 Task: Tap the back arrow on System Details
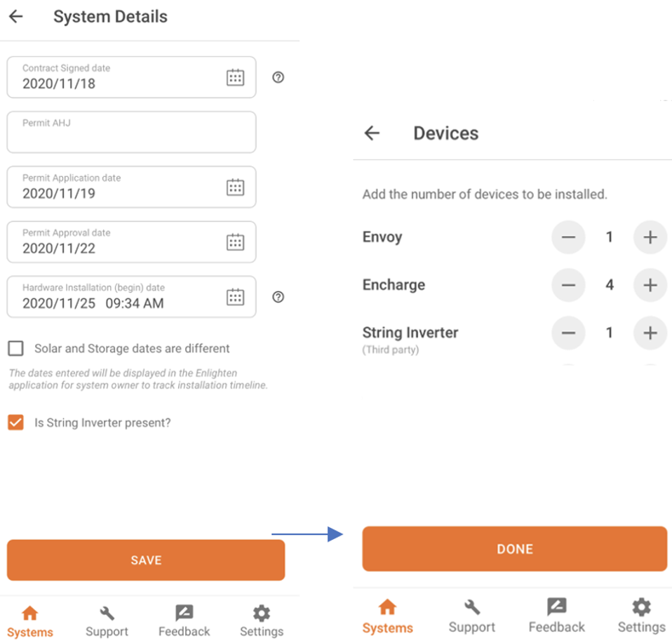coord(15,16)
